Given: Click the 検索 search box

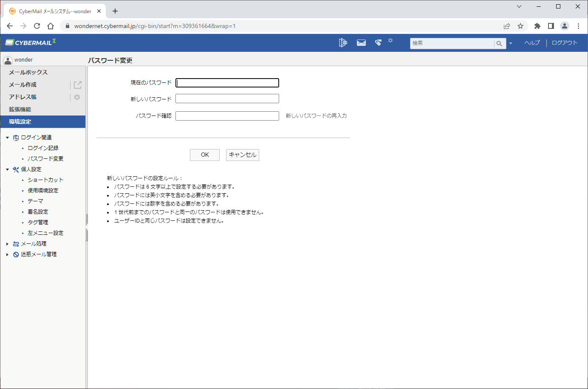Looking at the screenshot, I should (x=452, y=43).
